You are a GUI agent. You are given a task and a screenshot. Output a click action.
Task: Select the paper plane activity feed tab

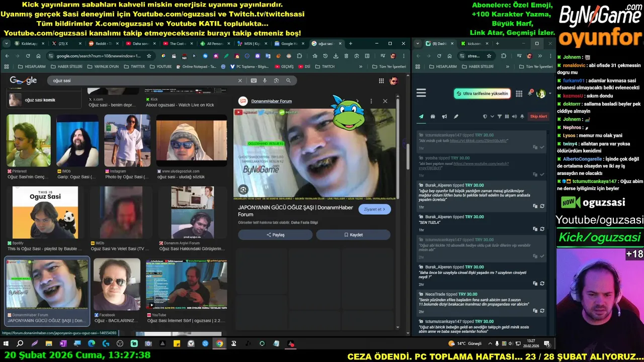[x=421, y=116]
